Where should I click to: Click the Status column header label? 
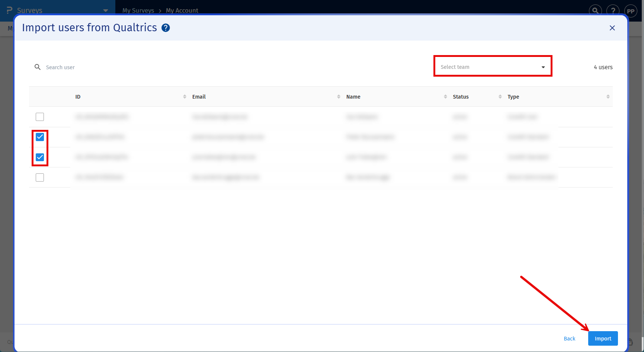(x=461, y=97)
